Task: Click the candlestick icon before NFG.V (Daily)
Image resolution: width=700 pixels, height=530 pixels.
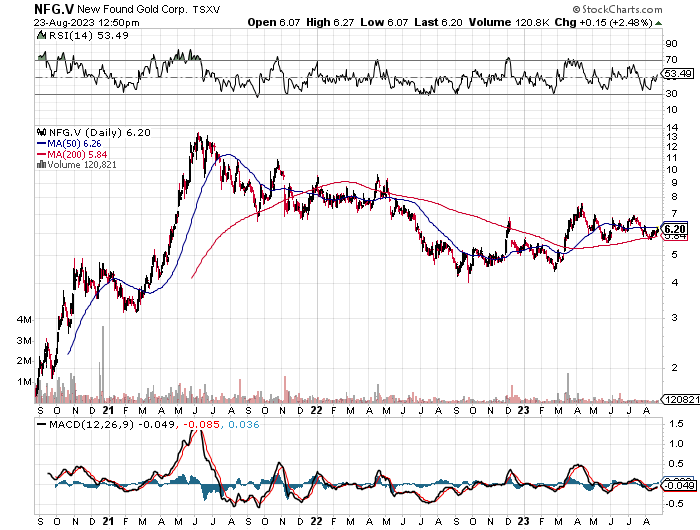Action: point(42,132)
